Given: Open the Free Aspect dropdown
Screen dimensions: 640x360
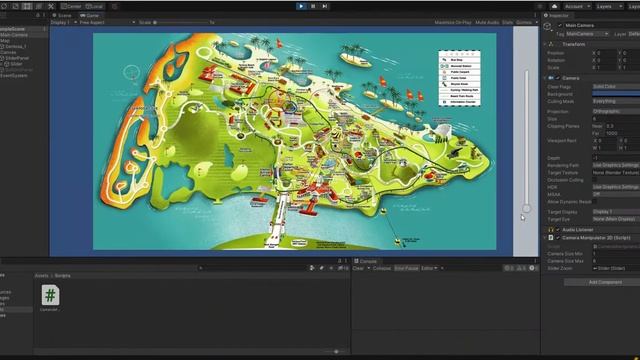Looking at the screenshot, I should 107,22.
